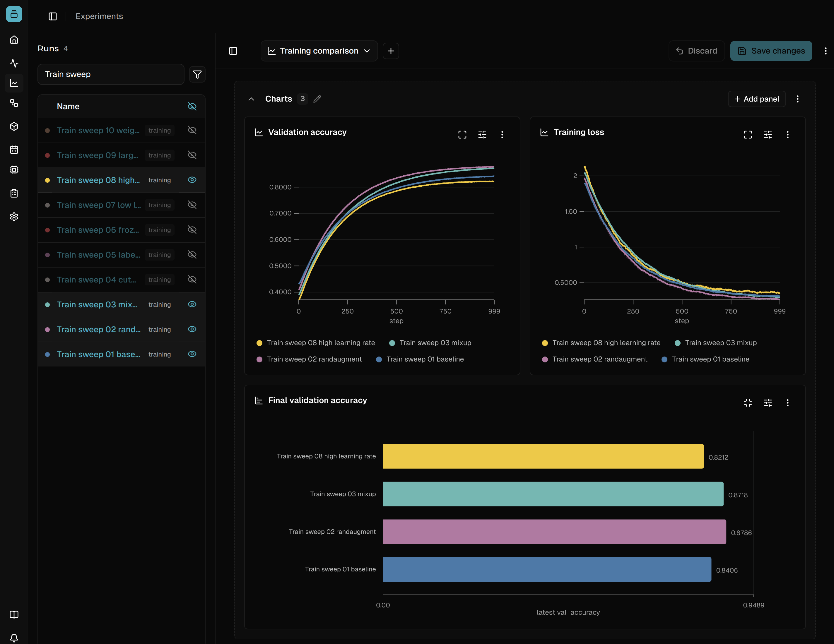Toggle visibility of all runs in header
This screenshot has width=834, height=644.
click(192, 106)
